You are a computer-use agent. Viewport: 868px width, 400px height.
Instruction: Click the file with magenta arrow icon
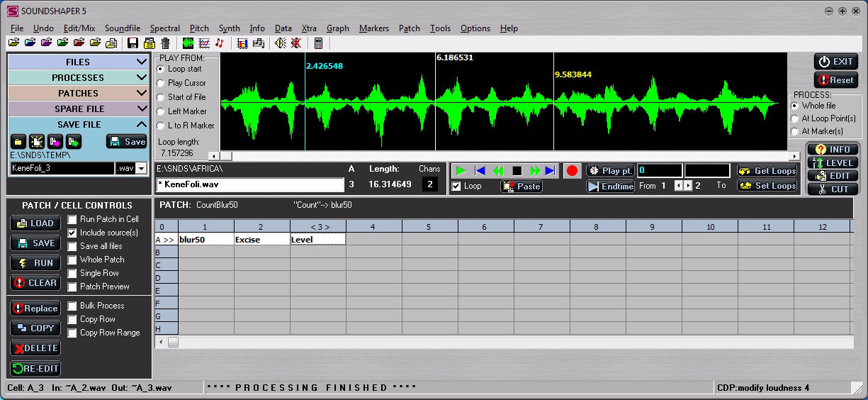(55, 141)
